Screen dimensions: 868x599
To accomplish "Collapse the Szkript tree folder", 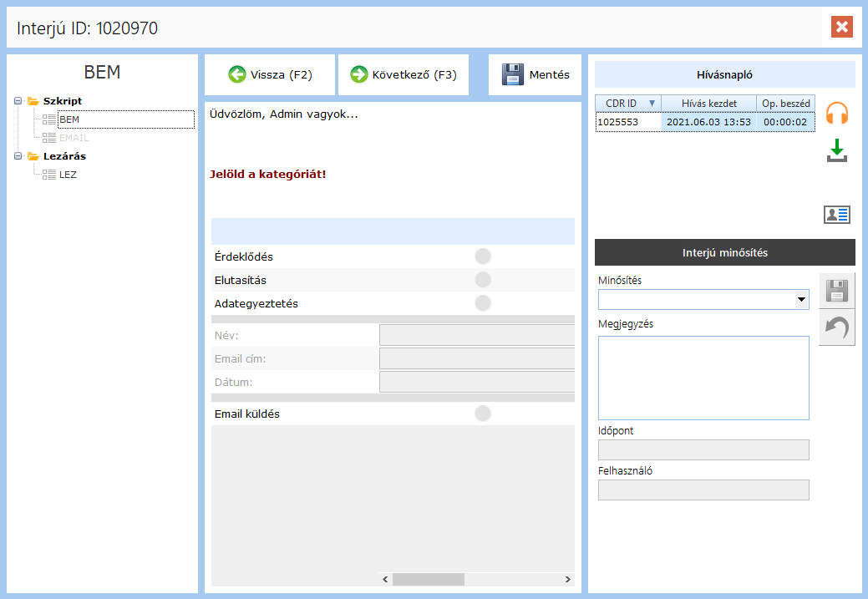I will pos(18,101).
